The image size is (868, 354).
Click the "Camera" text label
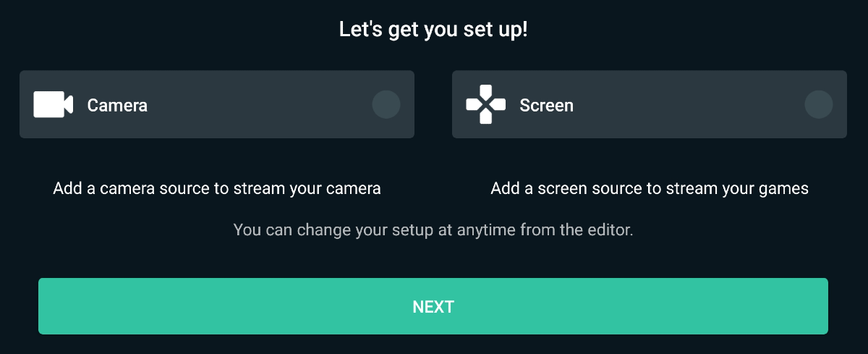click(x=117, y=106)
